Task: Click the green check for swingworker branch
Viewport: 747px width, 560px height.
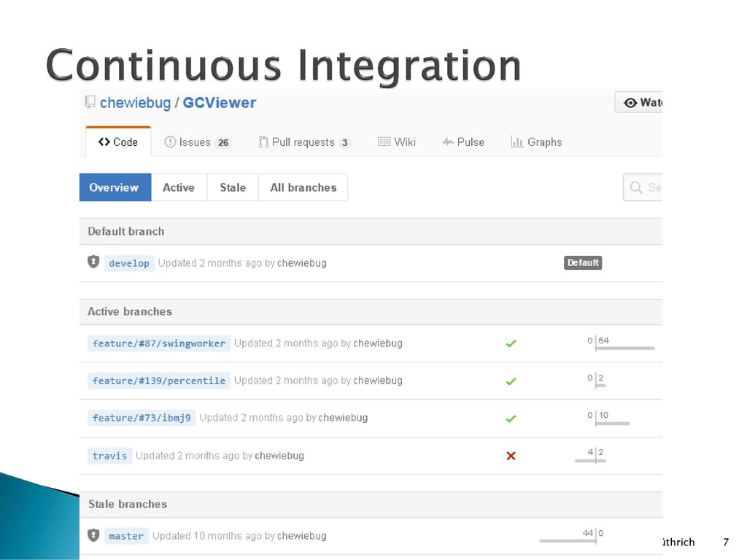Action: click(511, 343)
